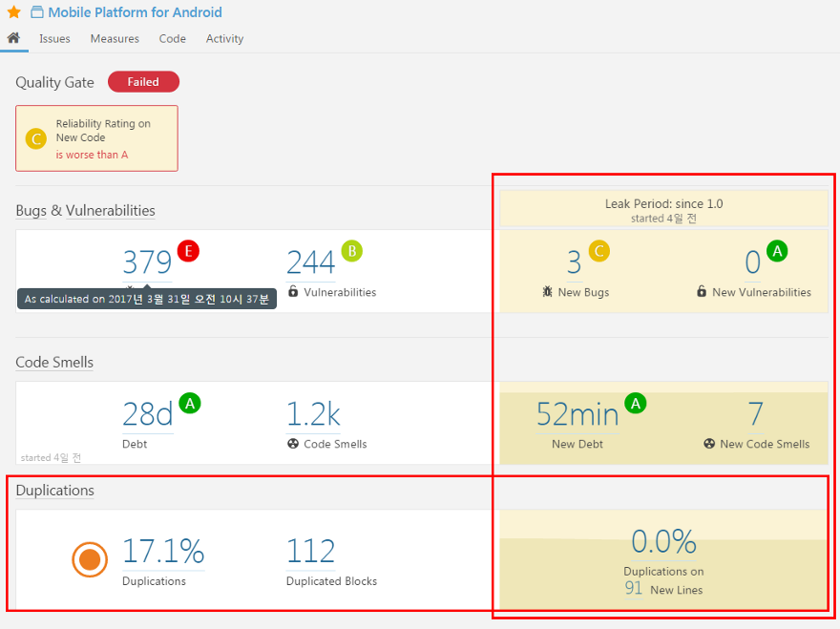Image resolution: width=840 pixels, height=629 pixels.
Task: Click the 91 new lines count
Action: [x=633, y=588]
